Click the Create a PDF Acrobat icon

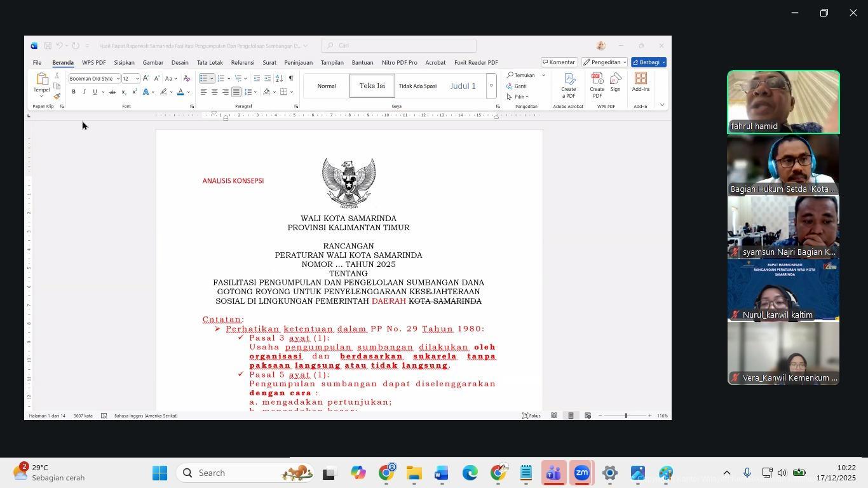point(569,85)
